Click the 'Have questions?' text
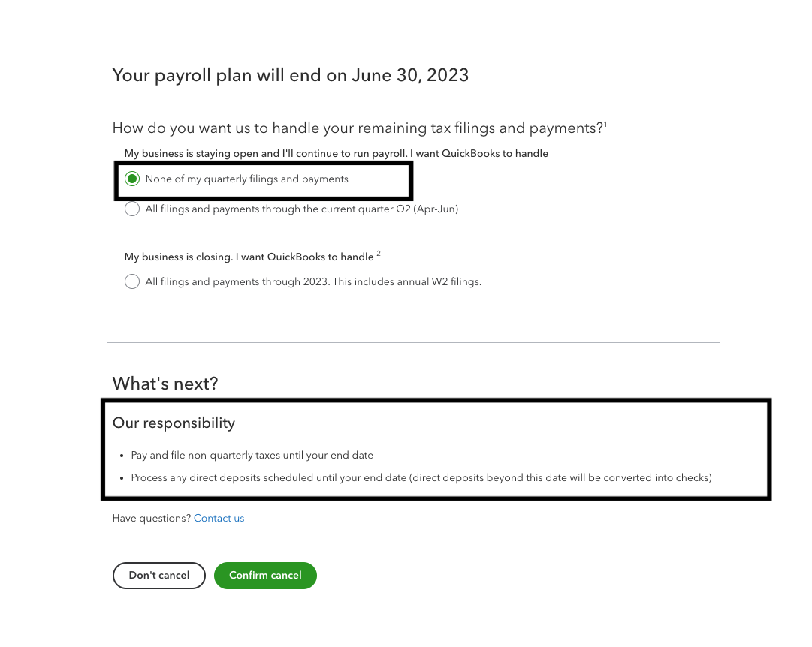 151,519
